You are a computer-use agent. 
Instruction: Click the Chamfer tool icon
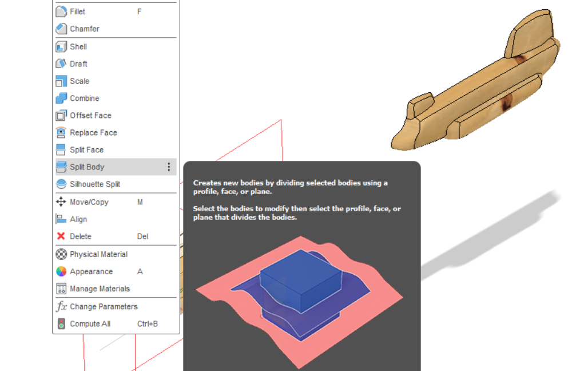(61, 29)
